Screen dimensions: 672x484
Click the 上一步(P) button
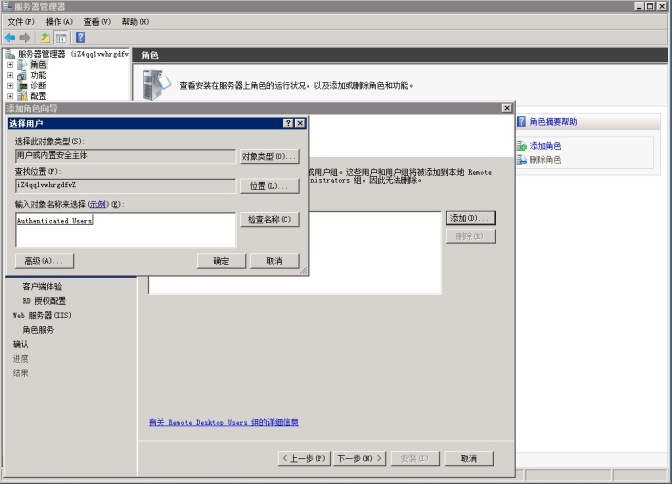point(304,458)
